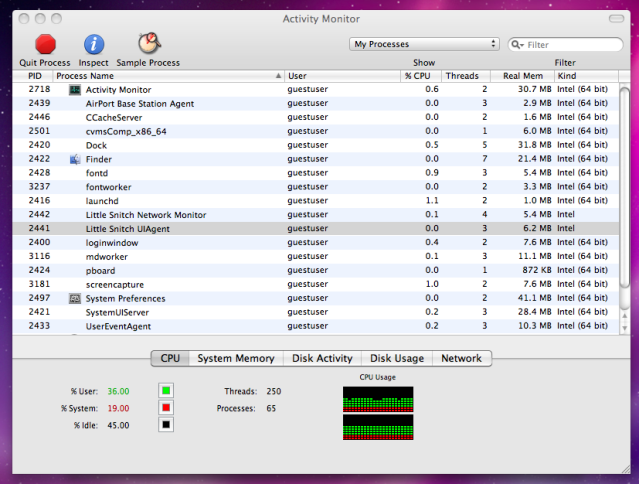Screen dimensions: 639x484
Task: Select the mdworker process row
Action: (316, 257)
